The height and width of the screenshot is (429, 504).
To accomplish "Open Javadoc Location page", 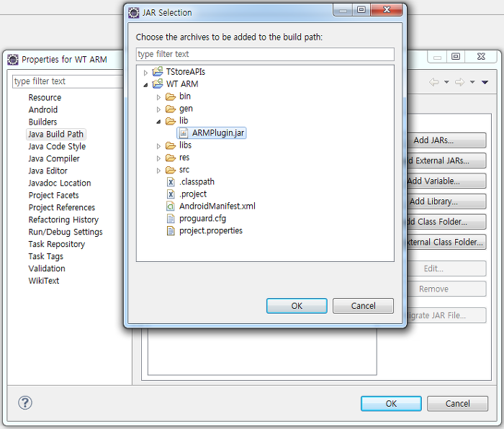I will pos(60,183).
